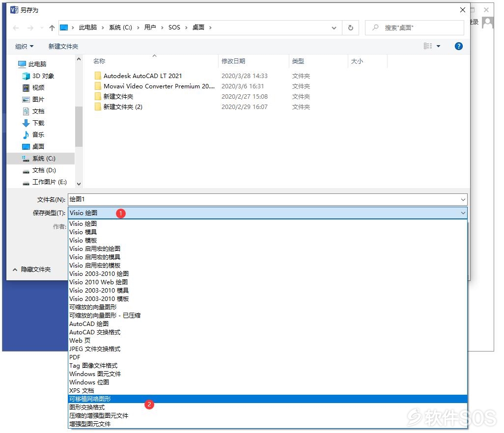This screenshot has width=504, height=433.
Task: Open the 组织 menu
Action: (24, 46)
